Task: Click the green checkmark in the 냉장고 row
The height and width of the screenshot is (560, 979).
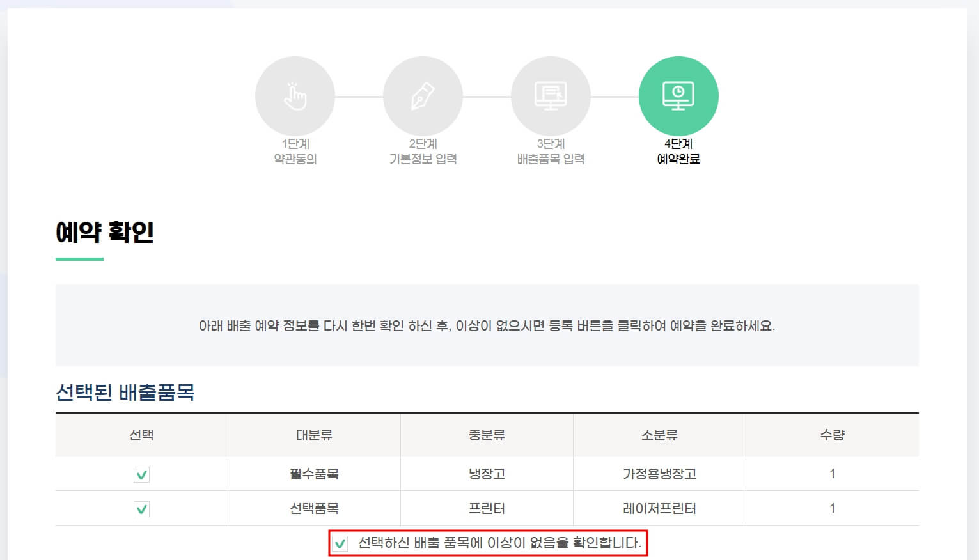Action: (141, 474)
